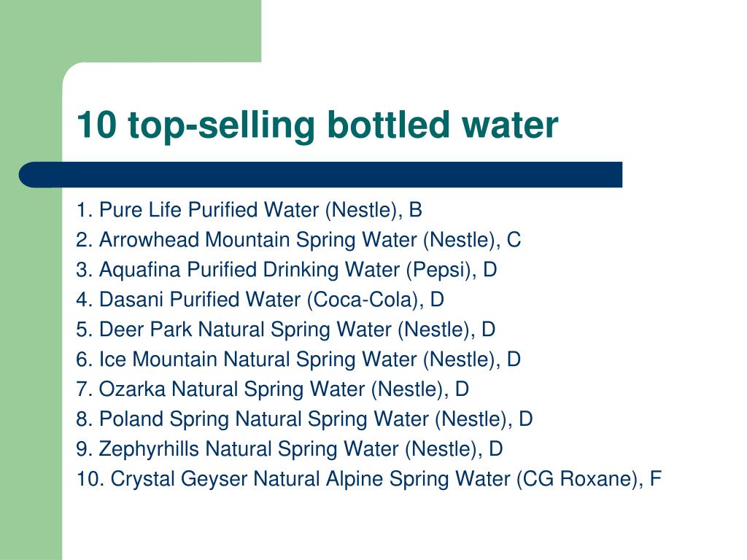Select the Aquafina Purified Drinking Water line

click(x=287, y=270)
